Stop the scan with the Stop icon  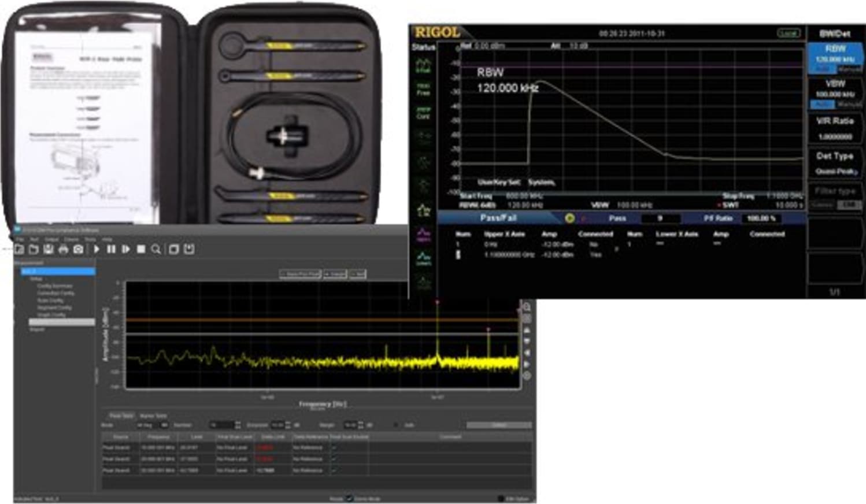tap(141, 249)
